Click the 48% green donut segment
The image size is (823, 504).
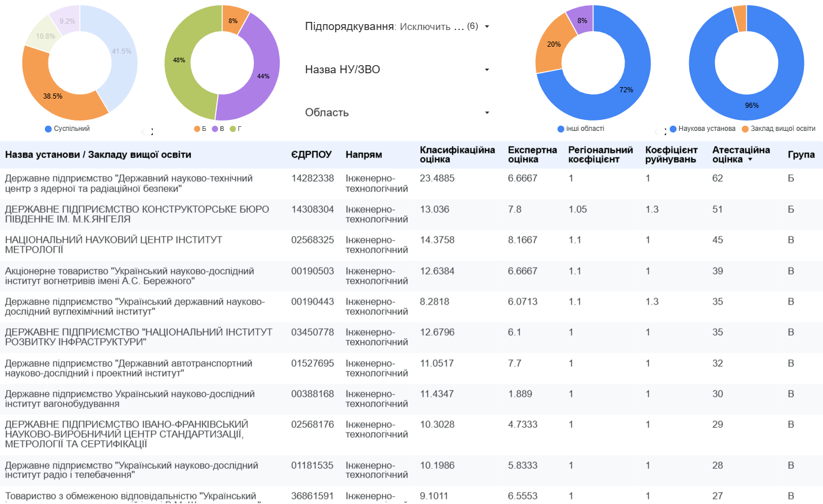tap(180, 61)
